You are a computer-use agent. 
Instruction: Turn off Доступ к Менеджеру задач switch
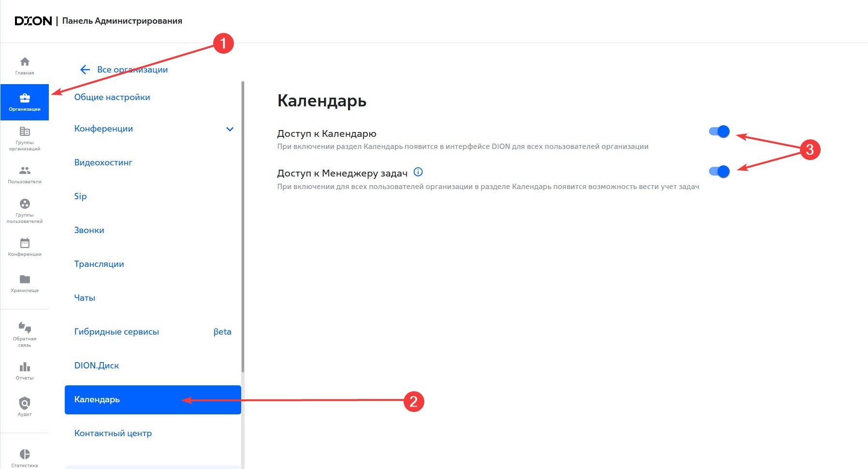pos(719,172)
